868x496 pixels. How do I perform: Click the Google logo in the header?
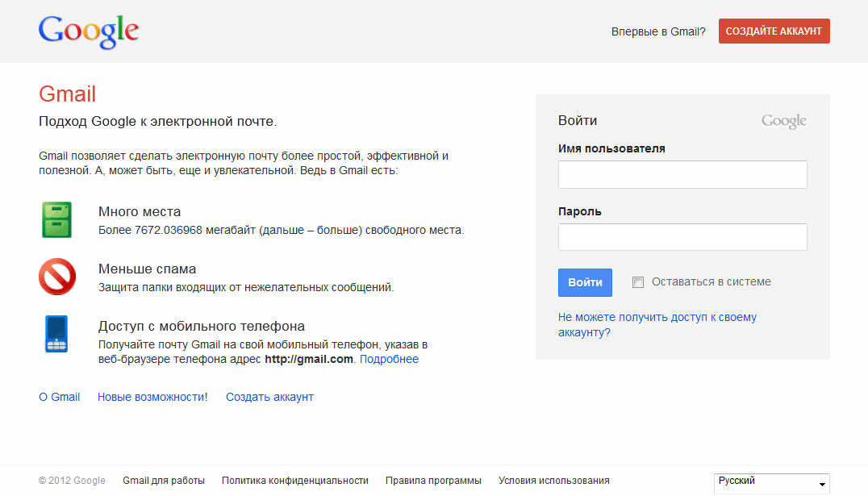pyautogui.click(x=89, y=32)
